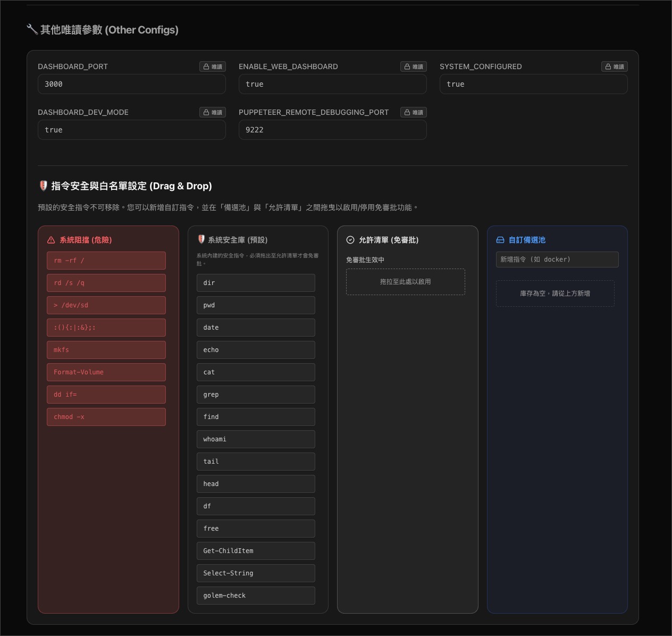The width and height of the screenshot is (672, 636).
Task: Click the 其他唯讀參數 (Other Configs) heading
Action: [x=110, y=30]
